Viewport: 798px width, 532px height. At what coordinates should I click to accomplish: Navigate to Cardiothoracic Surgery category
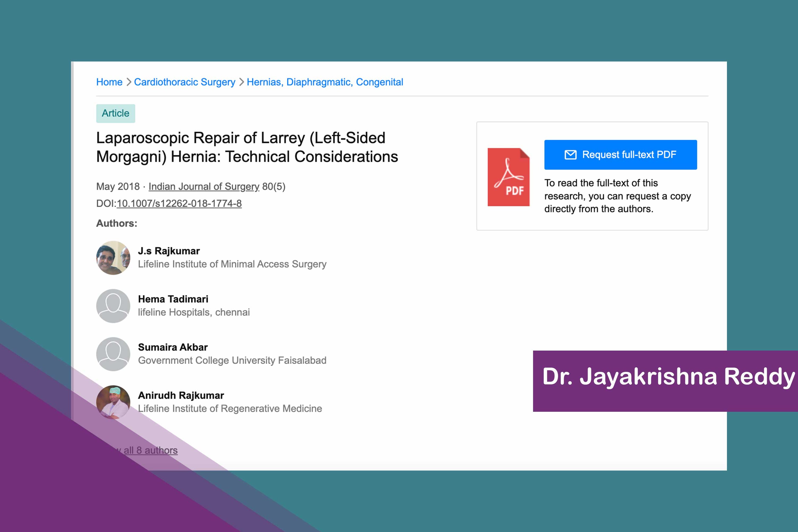[x=185, y=82]
